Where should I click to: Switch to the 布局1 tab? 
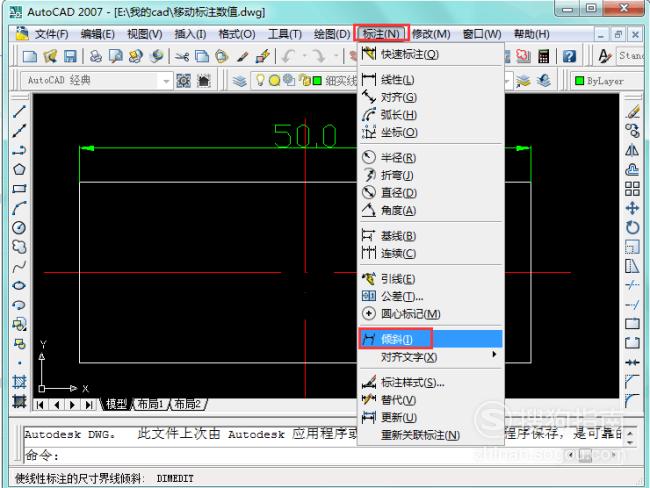click(x=150, y=404)
